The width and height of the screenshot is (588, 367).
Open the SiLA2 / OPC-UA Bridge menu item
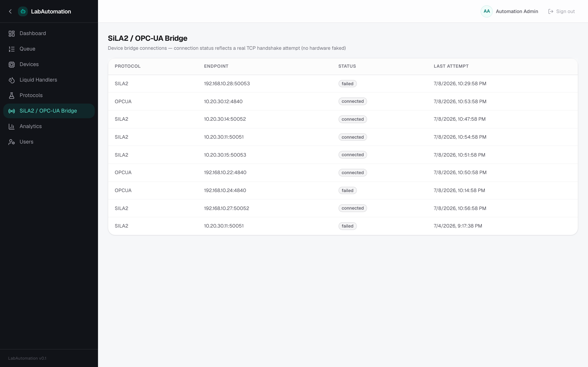coord(49,111)
